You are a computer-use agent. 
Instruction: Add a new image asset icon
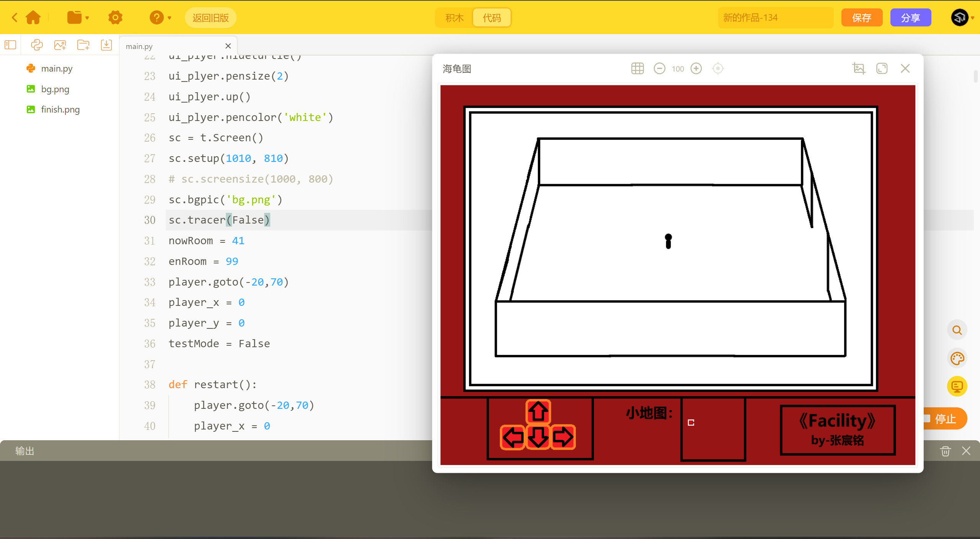60,45
